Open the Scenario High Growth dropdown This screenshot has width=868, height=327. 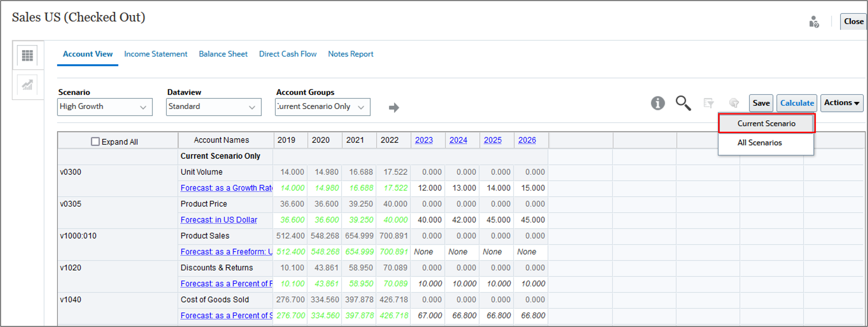click(x=104, y=107)
